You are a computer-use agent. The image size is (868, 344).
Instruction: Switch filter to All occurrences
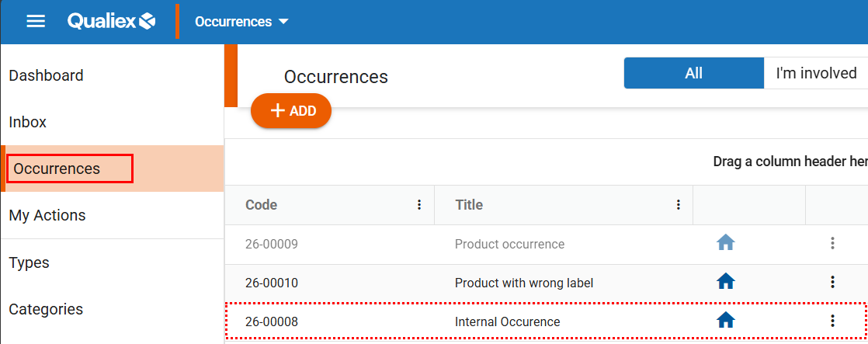coord(693,73)
